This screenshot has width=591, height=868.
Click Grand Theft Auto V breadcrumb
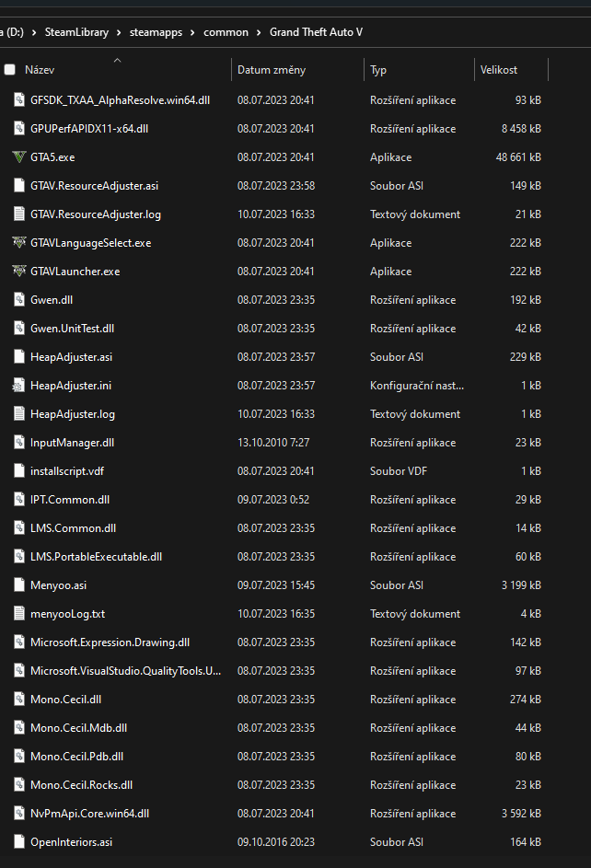pyautogui.click(x=316, y=32)
